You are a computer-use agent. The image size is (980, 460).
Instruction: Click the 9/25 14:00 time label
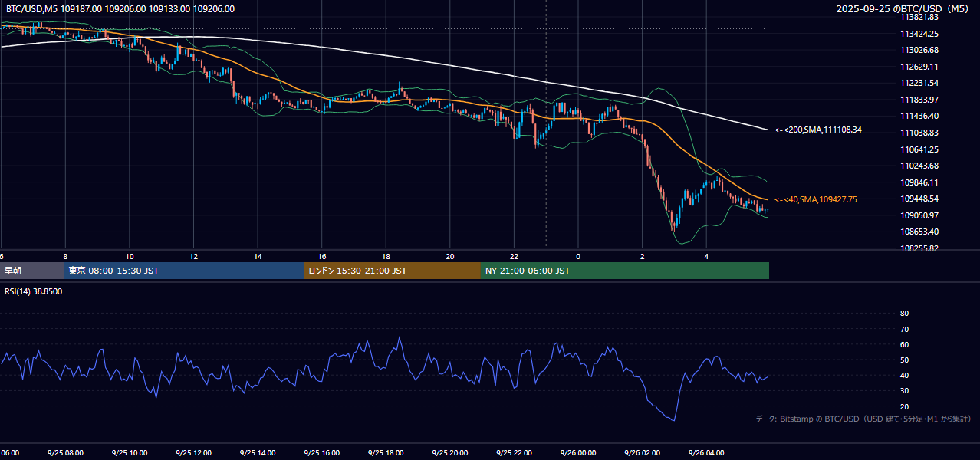pyautogui.click(x=258, y=452)
